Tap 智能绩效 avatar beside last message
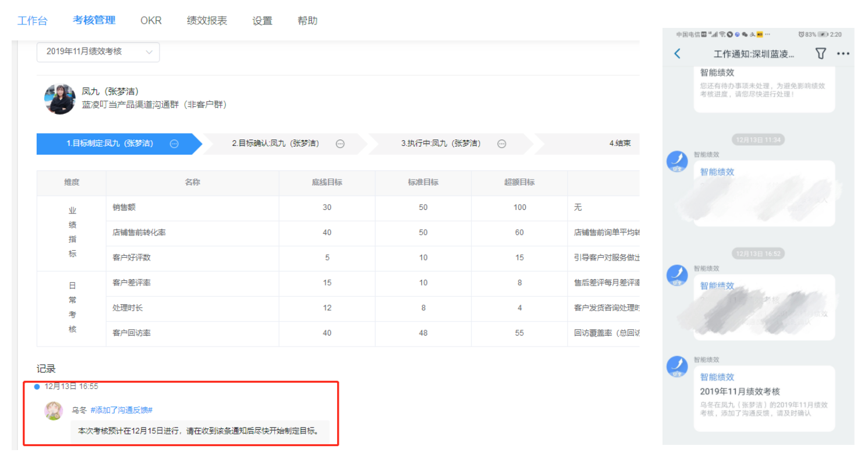868x460 pixels. click(677, 366)
